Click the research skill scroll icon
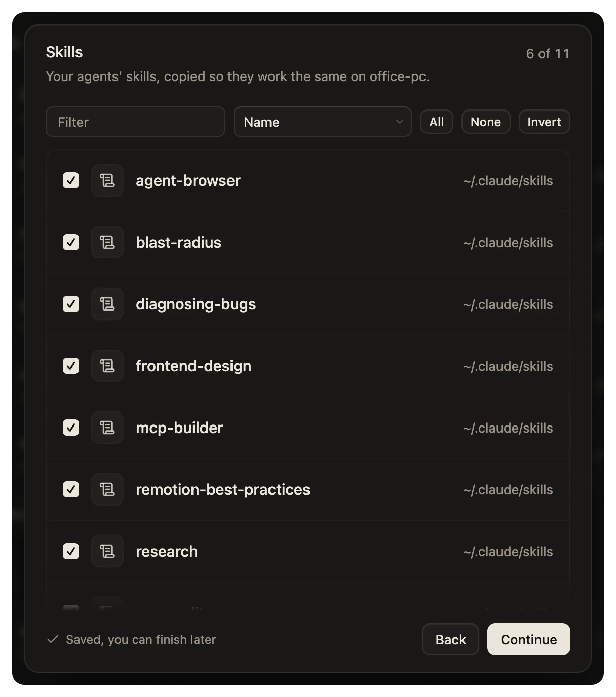The height and width of the screenshot is (697, 616). 107,551
